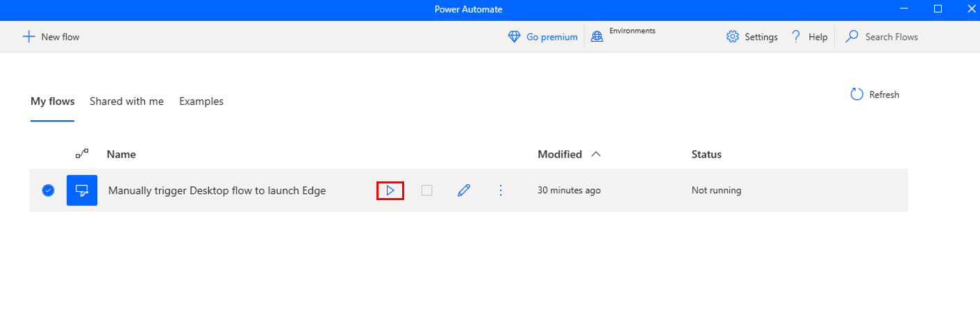Image resolution: width=980 pixels, height=328 pixels.
Task: Switch to My flows tab
Action: [x=52, y=101]
